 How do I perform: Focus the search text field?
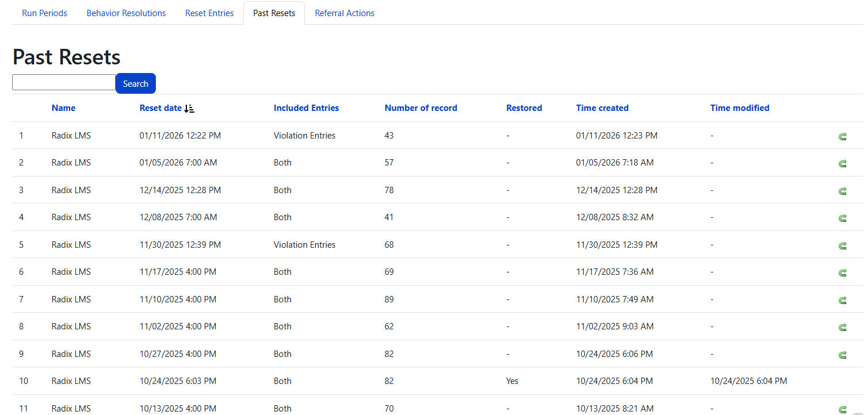coord(64,82)
